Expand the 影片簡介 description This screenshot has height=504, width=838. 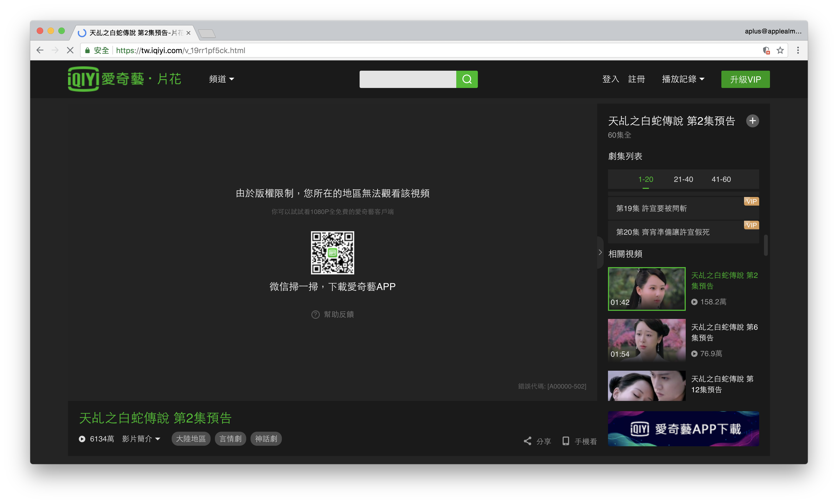[x=141, y=439]
